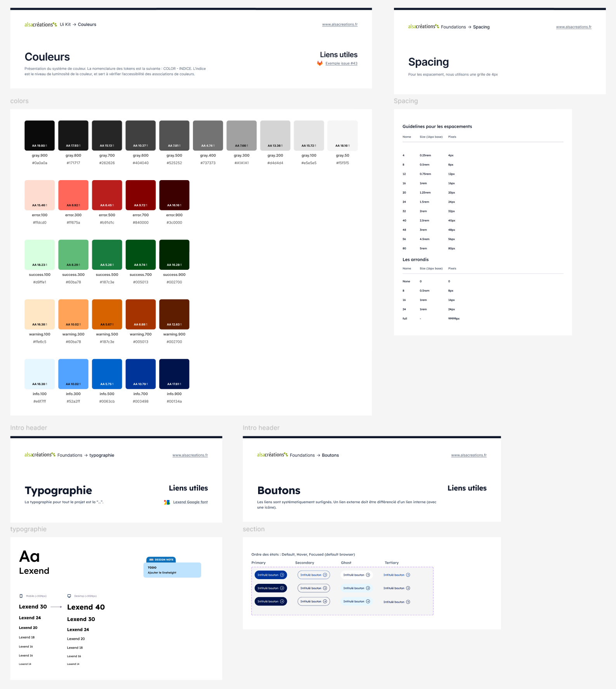Screen dimensions: 616x689
Task: Click the TODO design note card
Action: pyautogui.click(x=172, y=570)
